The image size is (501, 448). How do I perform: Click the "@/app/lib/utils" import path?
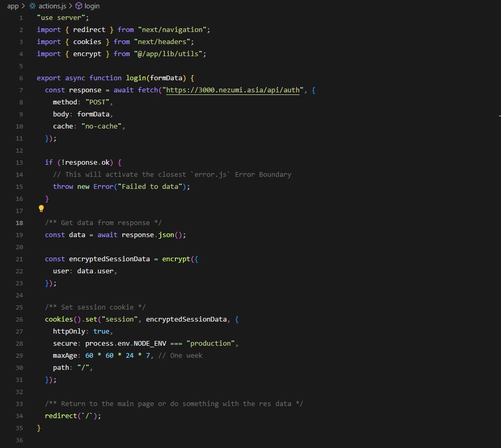(170, 54)
